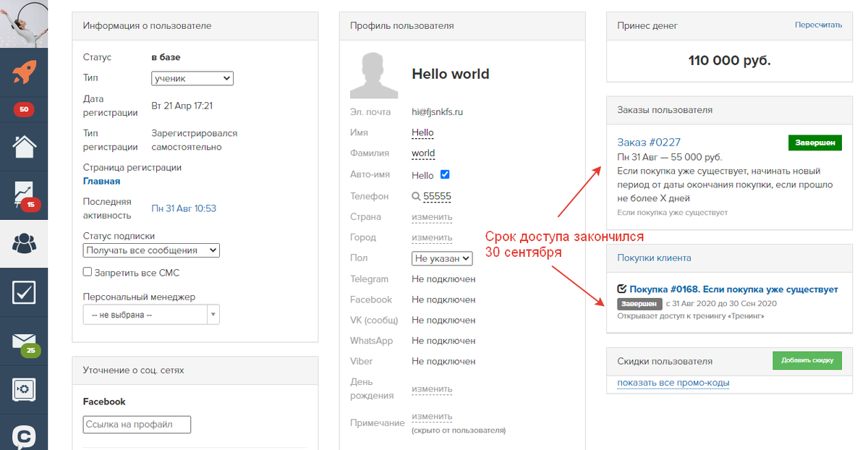The width and height of the screenshot is (868, 450).
Task: Click изменить next to Примечание
Action: (432, 416)
